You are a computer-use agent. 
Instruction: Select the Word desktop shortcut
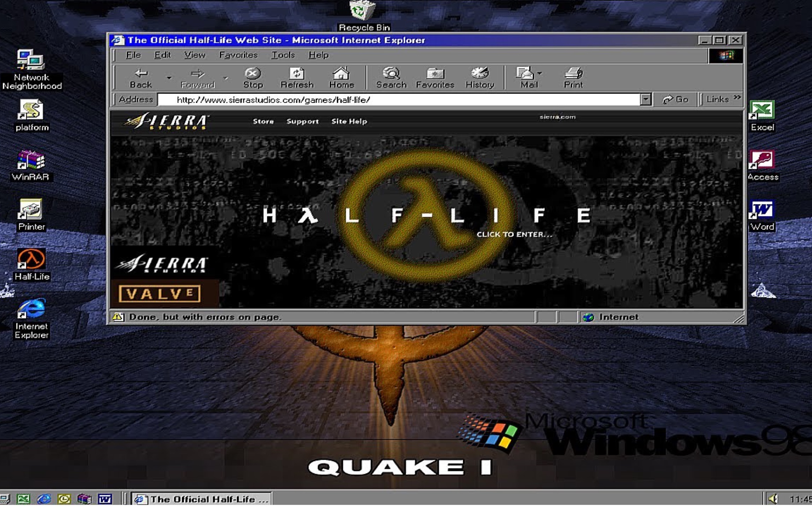pyautogui.click(x=762, y=215)
